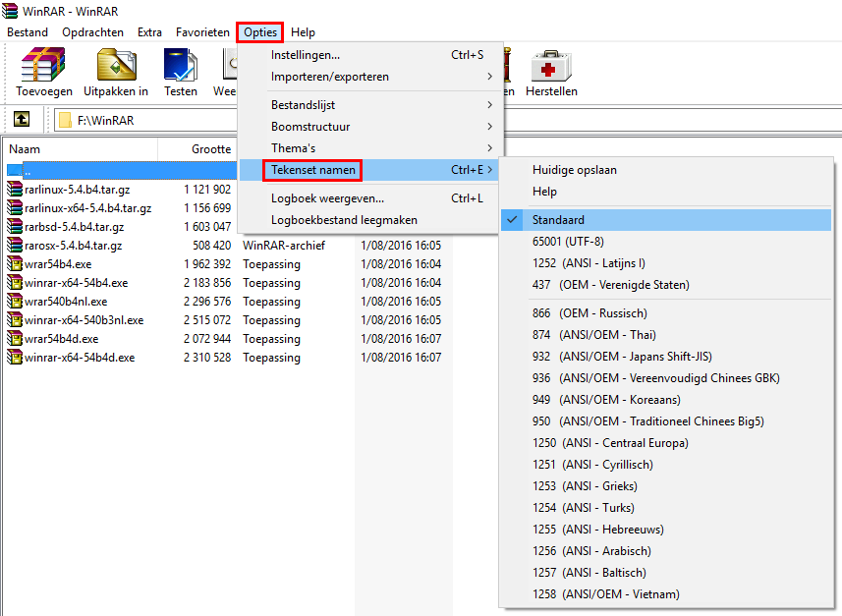The height and width of the screenshot is (616, 842).
Task: Select the parent folder '..' row
Action: pos(122,171)
